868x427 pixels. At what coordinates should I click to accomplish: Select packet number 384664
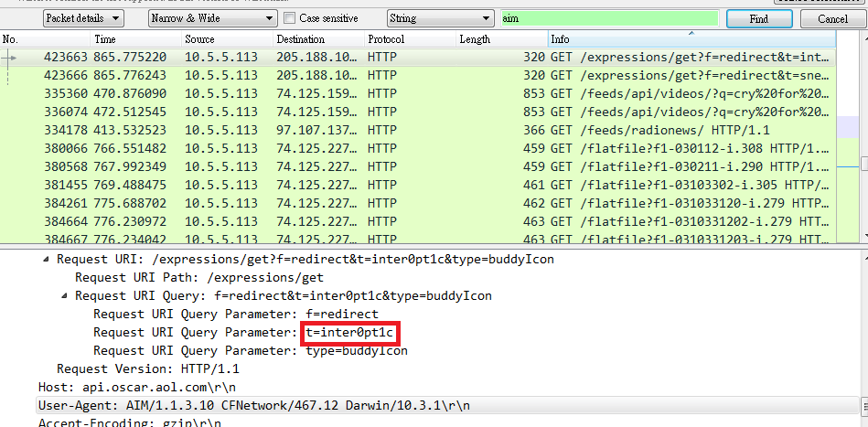[418, 221]
